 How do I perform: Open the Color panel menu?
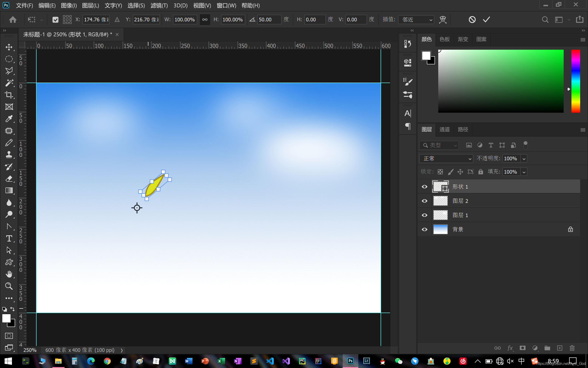[583, 40]
